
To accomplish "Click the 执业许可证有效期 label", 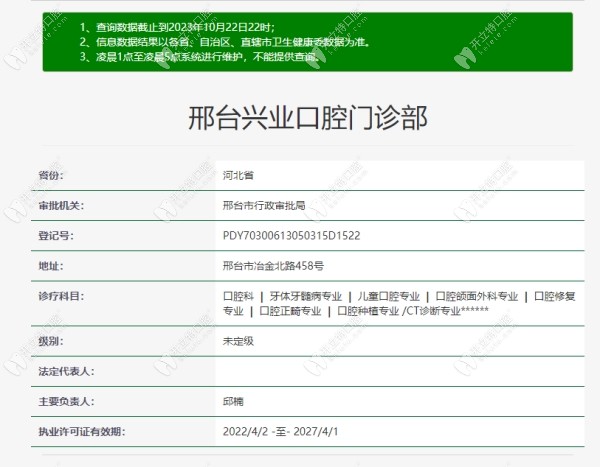I will point(82,432).
